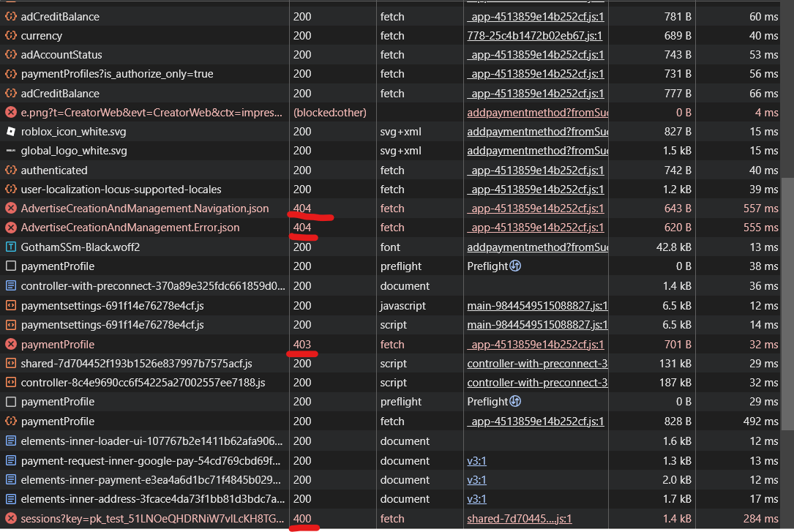Image resolution: width=794 pixels, height=532 pixels.
Task: Open the v3:1 initiator for elements-inner-address
Action: pos(476,499)
